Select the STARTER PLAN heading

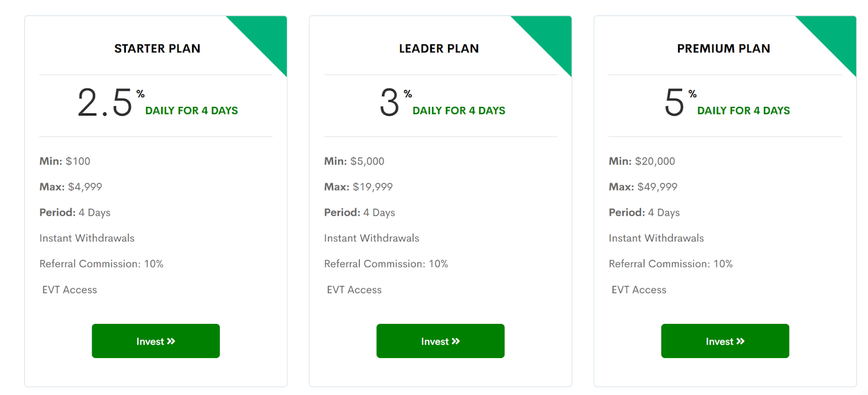[157, 49]
